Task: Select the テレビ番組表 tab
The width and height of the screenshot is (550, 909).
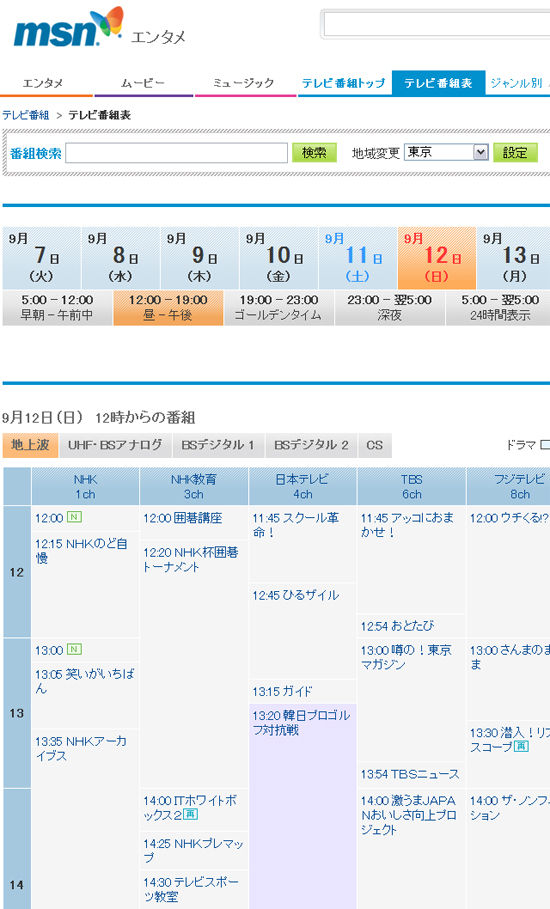Action: [438, 83]
